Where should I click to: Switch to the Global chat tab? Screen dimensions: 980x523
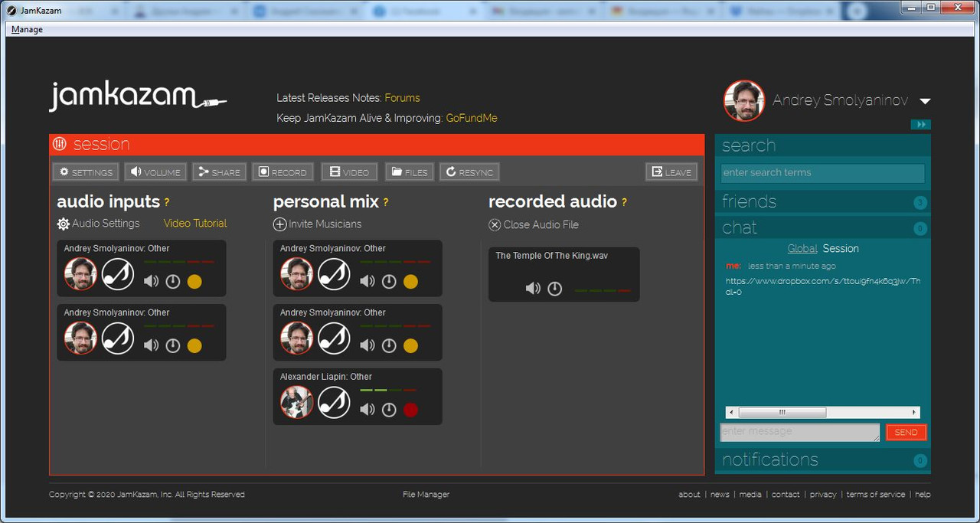click(802, 249)
